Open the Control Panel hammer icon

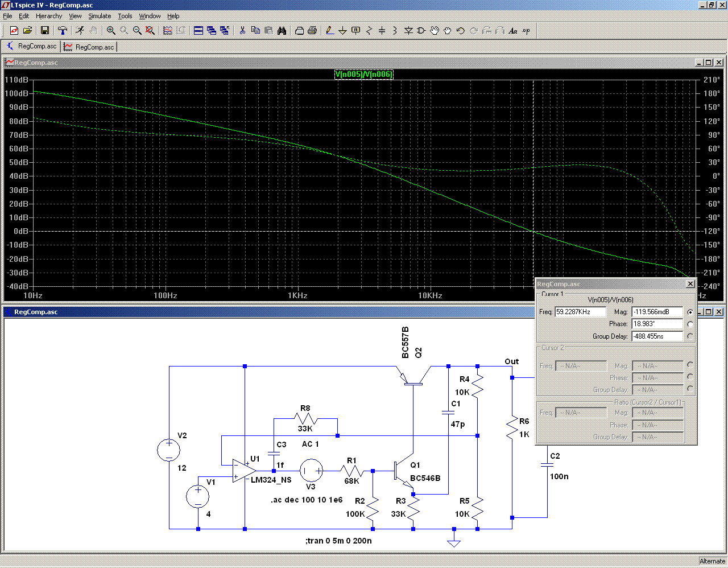(x=63, y=31)
